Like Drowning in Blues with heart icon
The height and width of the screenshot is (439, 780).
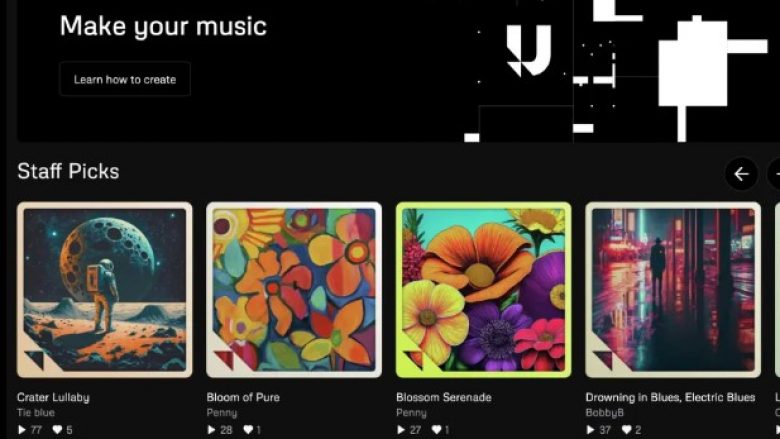[627, 430]
